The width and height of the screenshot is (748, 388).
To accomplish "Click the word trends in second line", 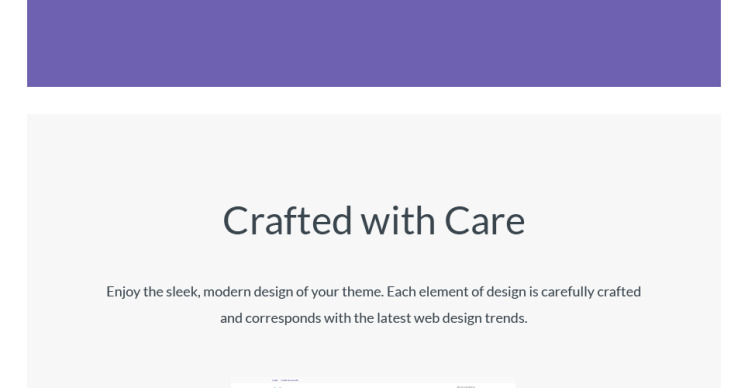I will pos(506,318).
